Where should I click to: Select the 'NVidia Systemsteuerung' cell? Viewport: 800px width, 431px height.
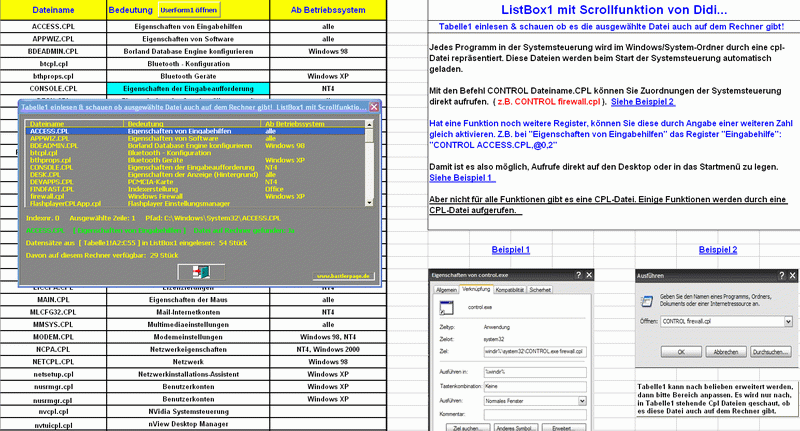(x=188, y=412)
